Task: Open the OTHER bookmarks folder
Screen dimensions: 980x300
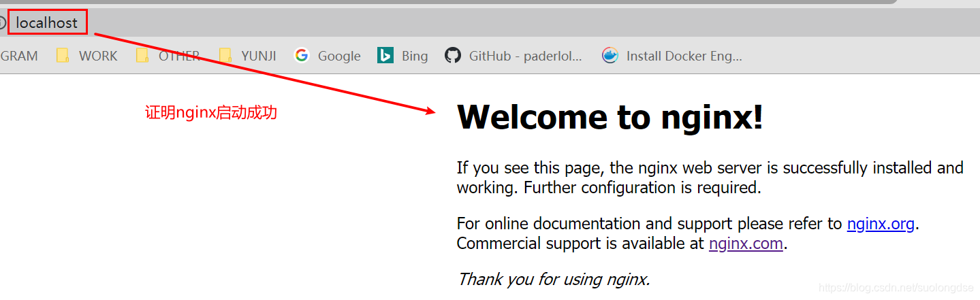Action: pos(168,56)
